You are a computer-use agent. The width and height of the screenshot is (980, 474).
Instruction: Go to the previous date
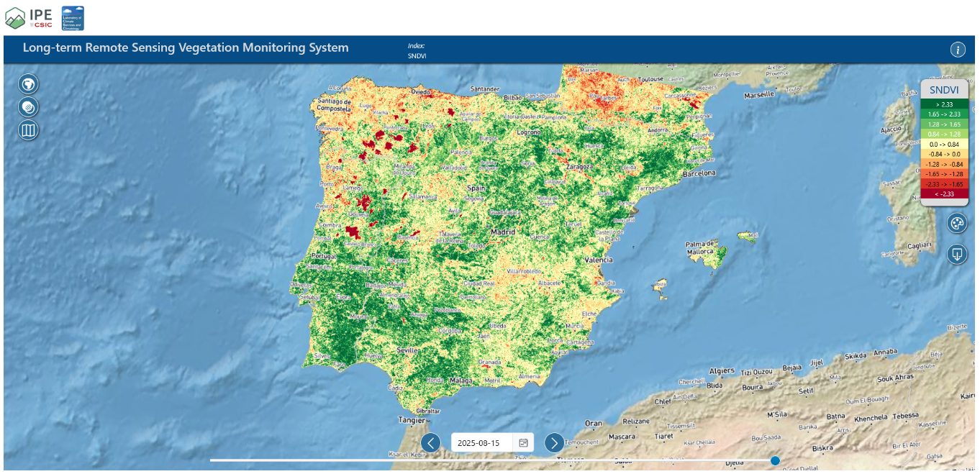[430, 443]
